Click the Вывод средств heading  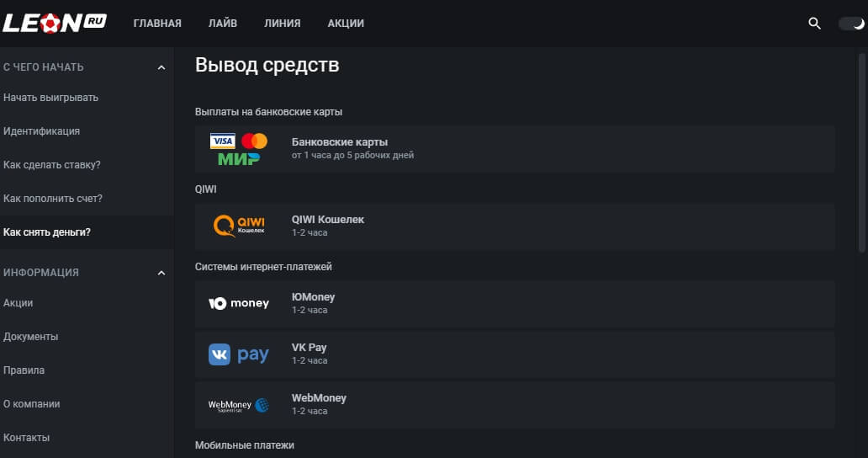[x=267, y=65]
